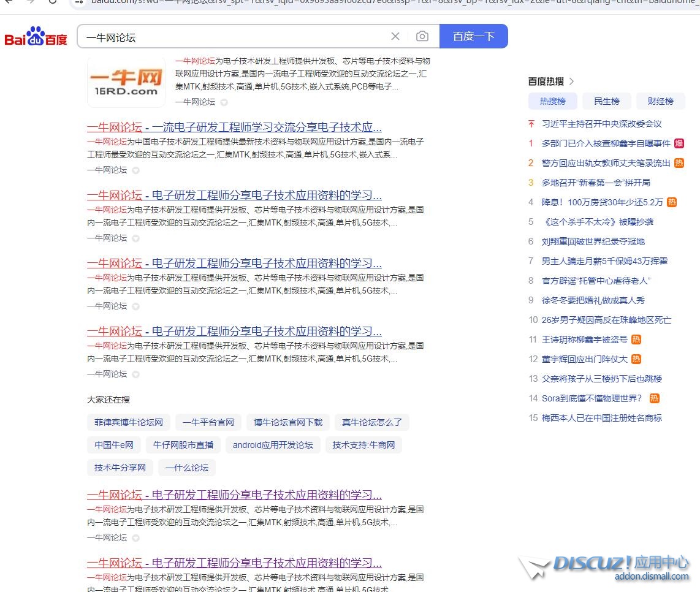Click the hot badge beside Sora headline

point(654,398)
